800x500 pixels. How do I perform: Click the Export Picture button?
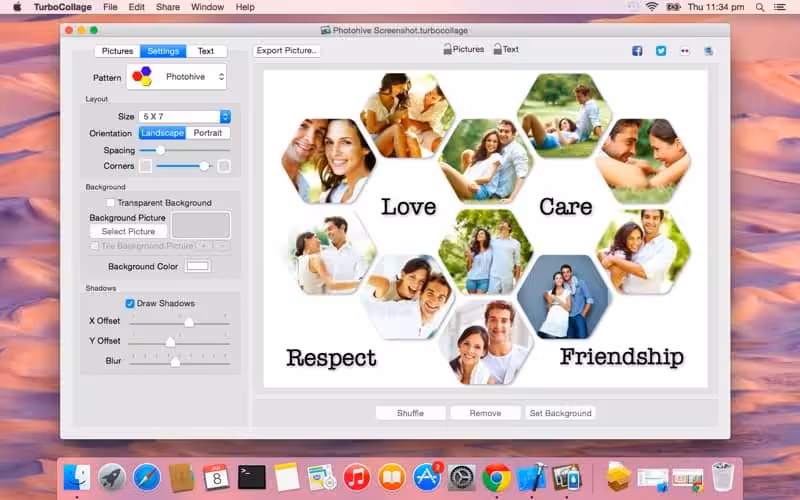pyautogui.click(x=287, y=51)
